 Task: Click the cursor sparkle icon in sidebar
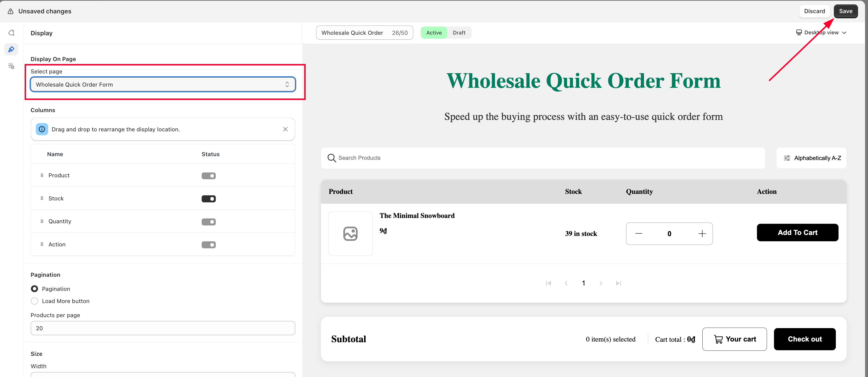(11, 66)
